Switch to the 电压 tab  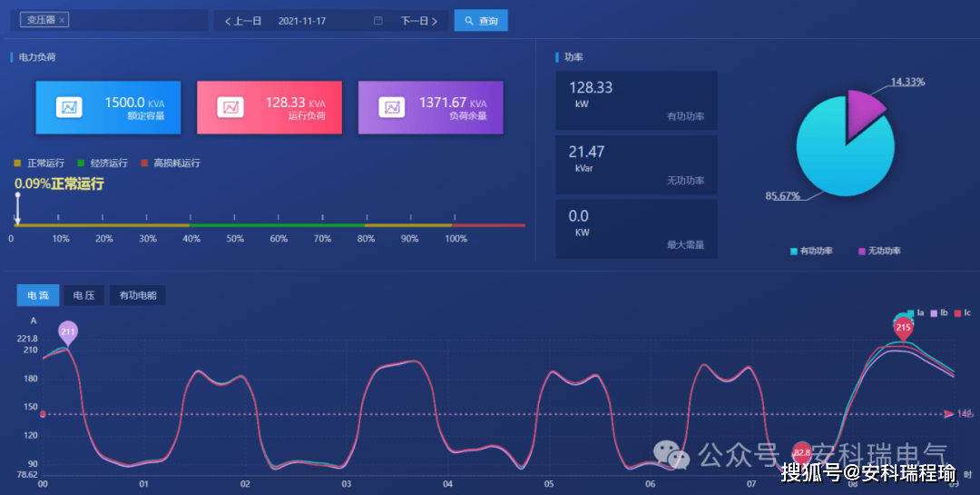click(83, 295)
